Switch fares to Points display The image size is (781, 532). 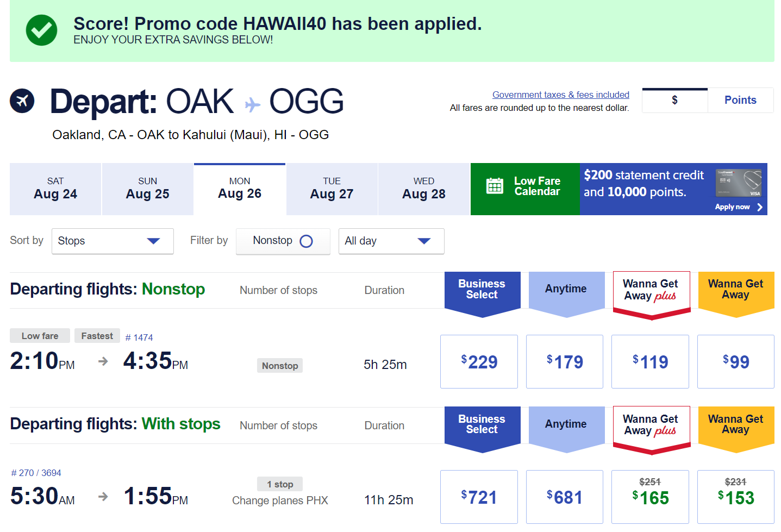coord(740,100)
